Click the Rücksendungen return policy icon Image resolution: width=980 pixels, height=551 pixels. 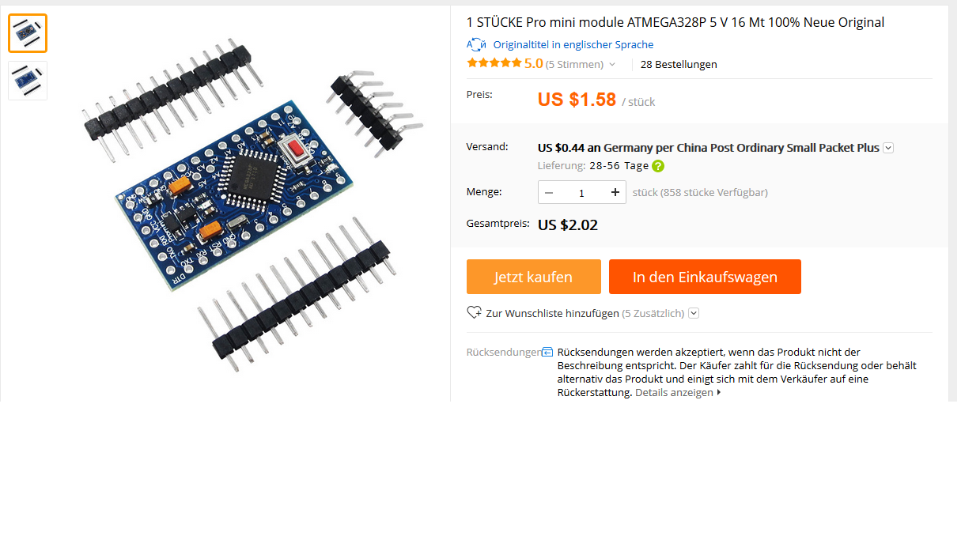coord(547,352)
